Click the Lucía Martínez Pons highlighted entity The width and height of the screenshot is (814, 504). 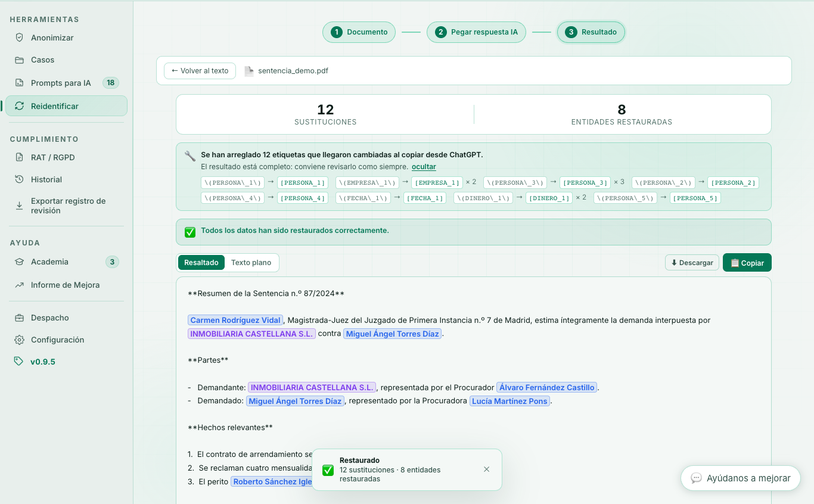(509, 402)
